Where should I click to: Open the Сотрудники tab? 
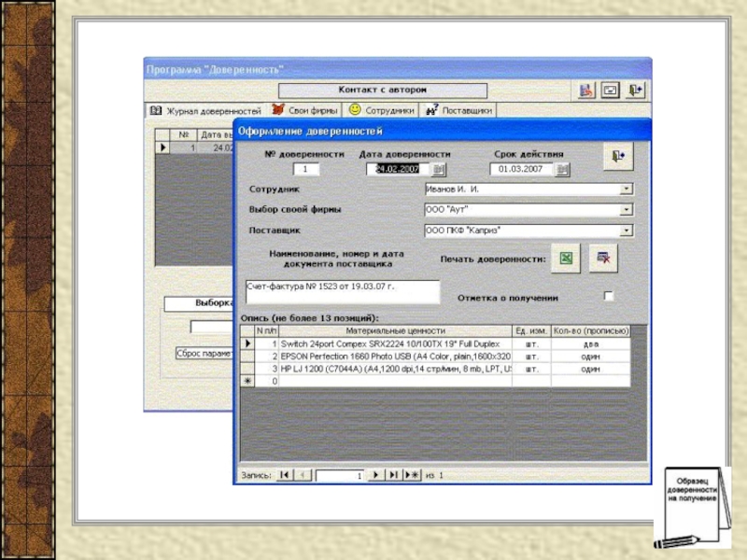click(381, 110)
